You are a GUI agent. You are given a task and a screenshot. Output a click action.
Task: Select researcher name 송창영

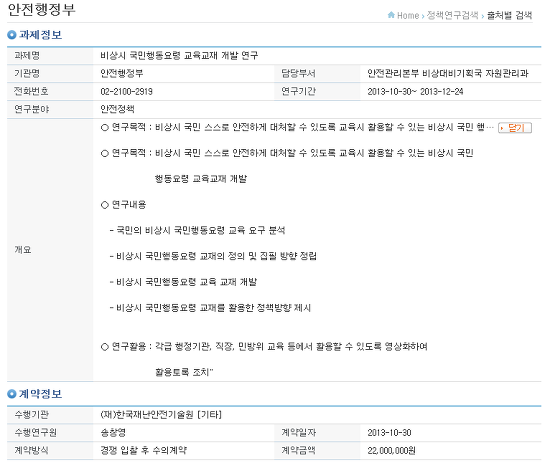(113, 432)
